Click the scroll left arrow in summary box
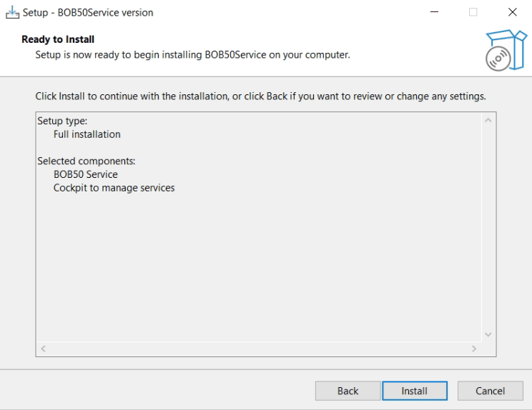This screenshot has width=532, height=410. click(x=43, y=349)
